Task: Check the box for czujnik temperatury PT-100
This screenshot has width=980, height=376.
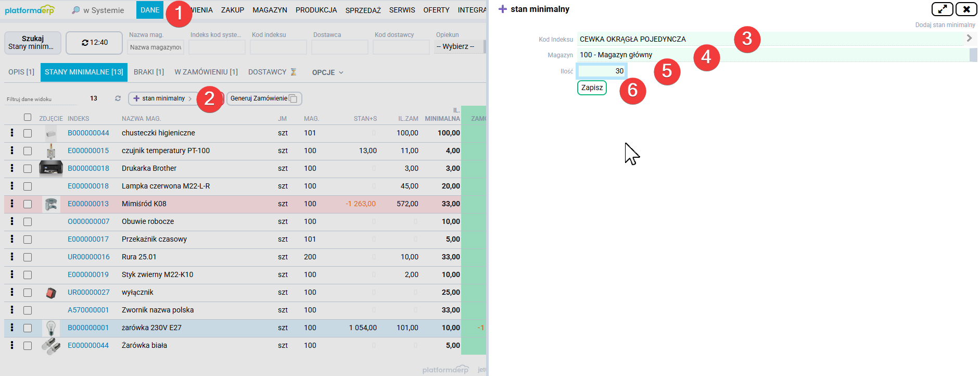Action: [x=28, y=151]
